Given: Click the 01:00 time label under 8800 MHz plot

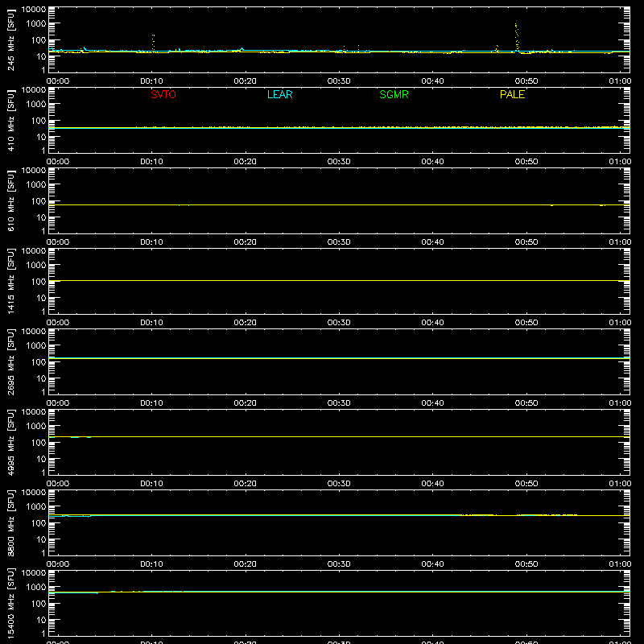Looking at the screenshot, I should (620, 564).
